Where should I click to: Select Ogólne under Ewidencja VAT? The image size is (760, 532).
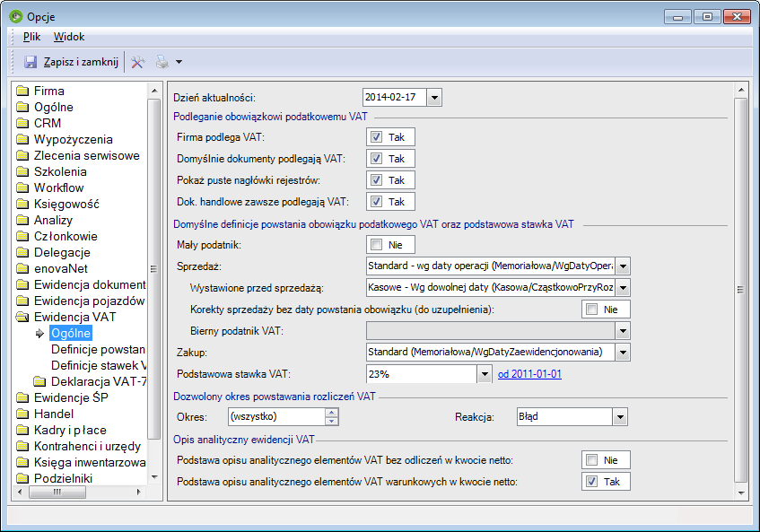pos(71,334)
